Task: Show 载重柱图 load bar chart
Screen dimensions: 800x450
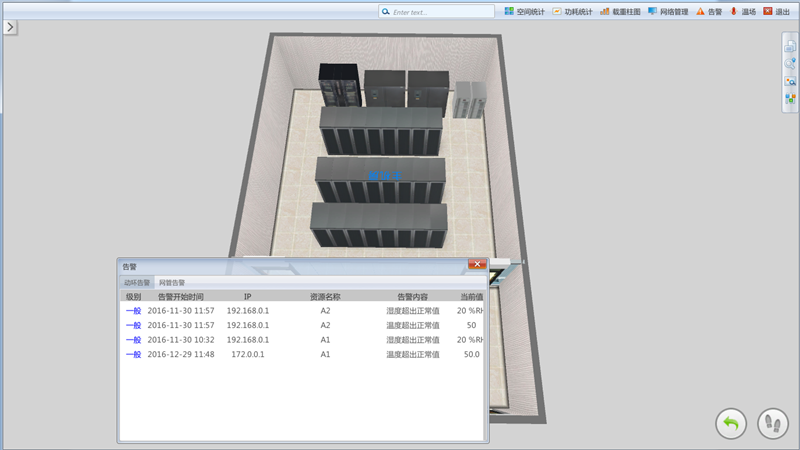Action: coord(620,12)
